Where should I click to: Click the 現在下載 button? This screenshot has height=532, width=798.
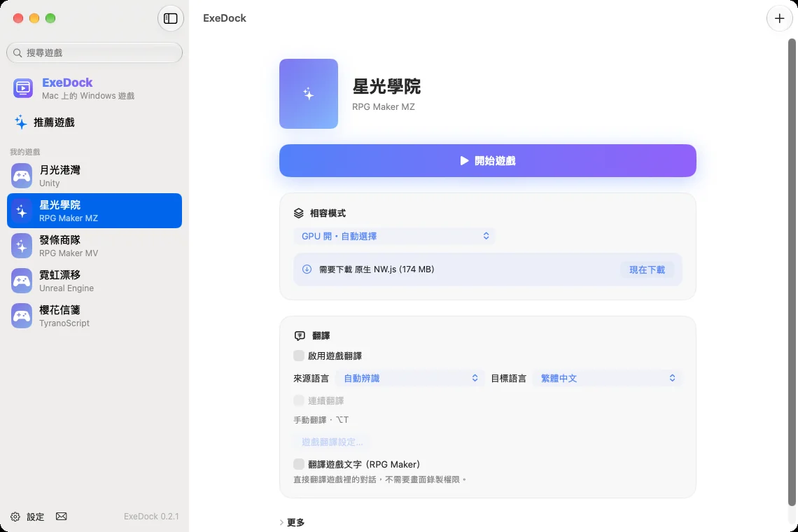pos(647,269)
